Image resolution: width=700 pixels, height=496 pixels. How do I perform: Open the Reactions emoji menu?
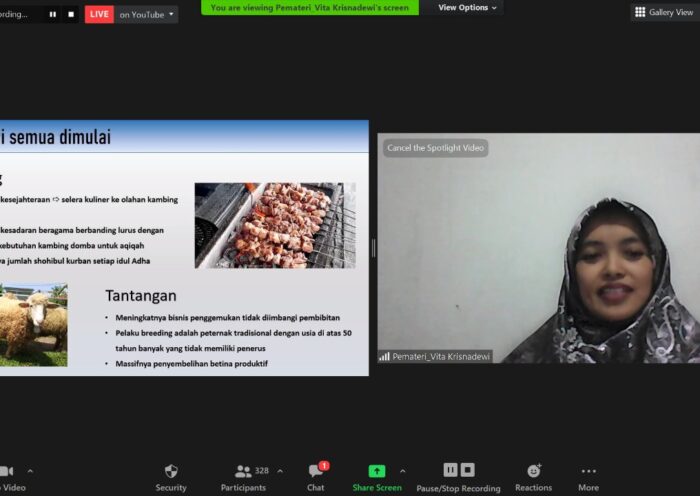click(533, 476)
